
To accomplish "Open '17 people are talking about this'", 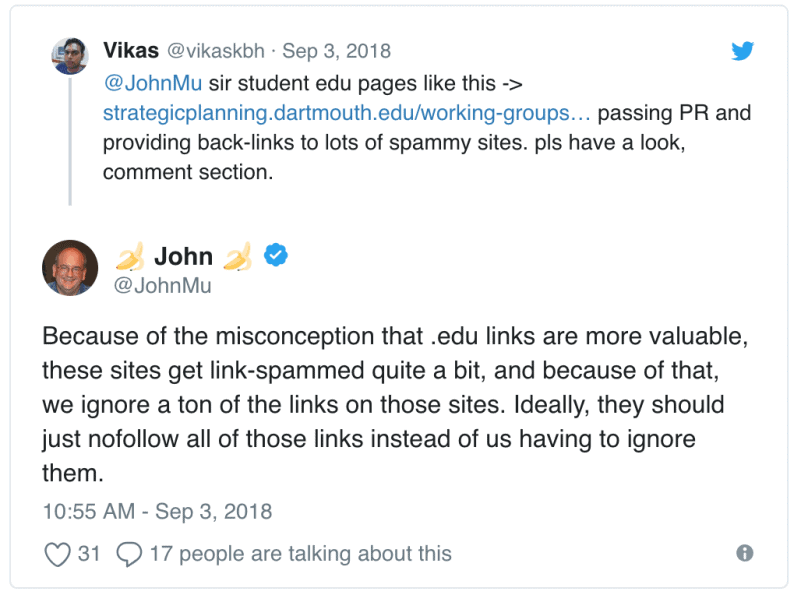I will point(300,553).
